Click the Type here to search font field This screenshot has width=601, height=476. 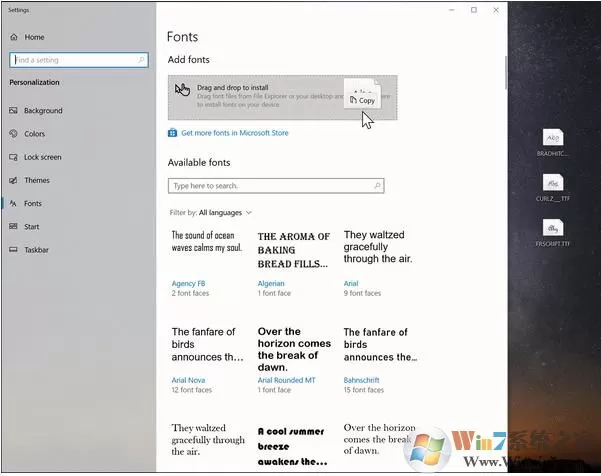pos(276,186)
